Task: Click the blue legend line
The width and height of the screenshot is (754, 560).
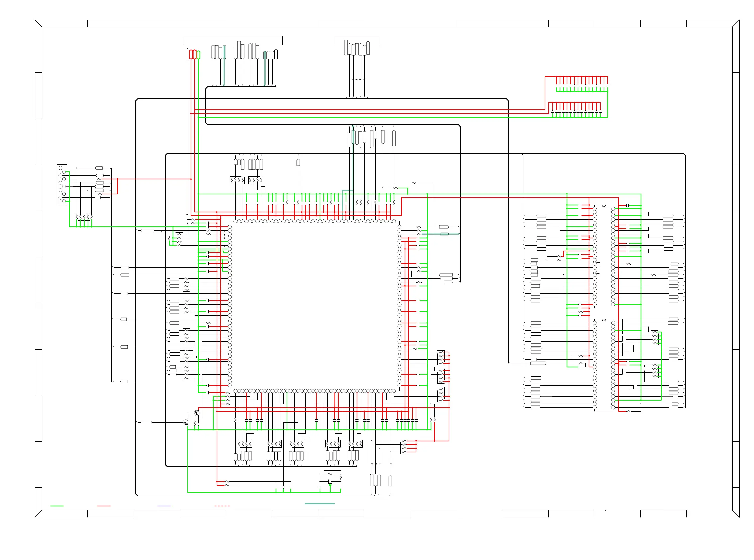Action: (164, 506)
